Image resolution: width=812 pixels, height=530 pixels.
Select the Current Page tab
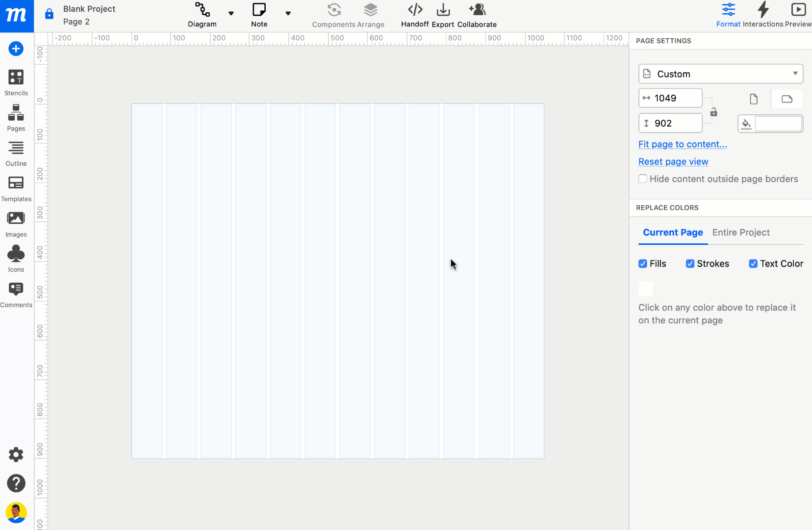[673, 233]
